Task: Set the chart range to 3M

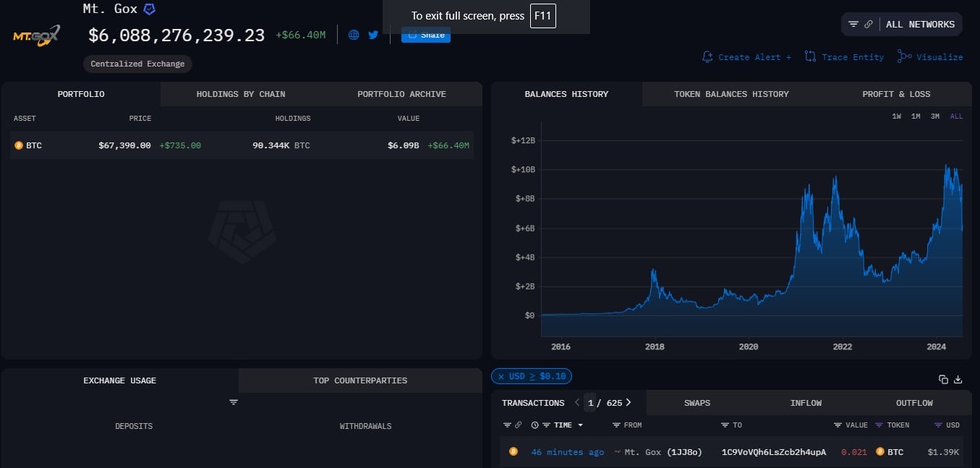Action: point(935,116)
